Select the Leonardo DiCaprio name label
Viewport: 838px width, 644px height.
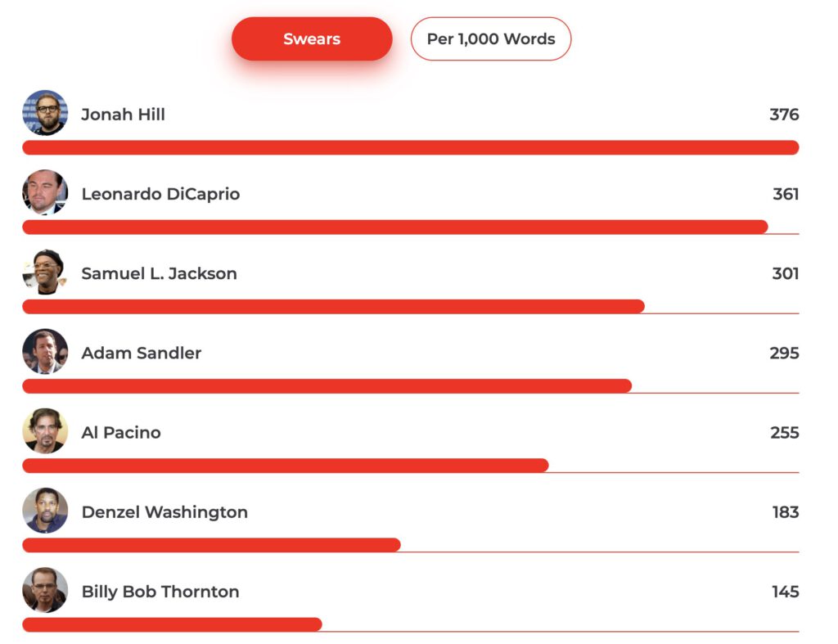[x=160, y=194]
